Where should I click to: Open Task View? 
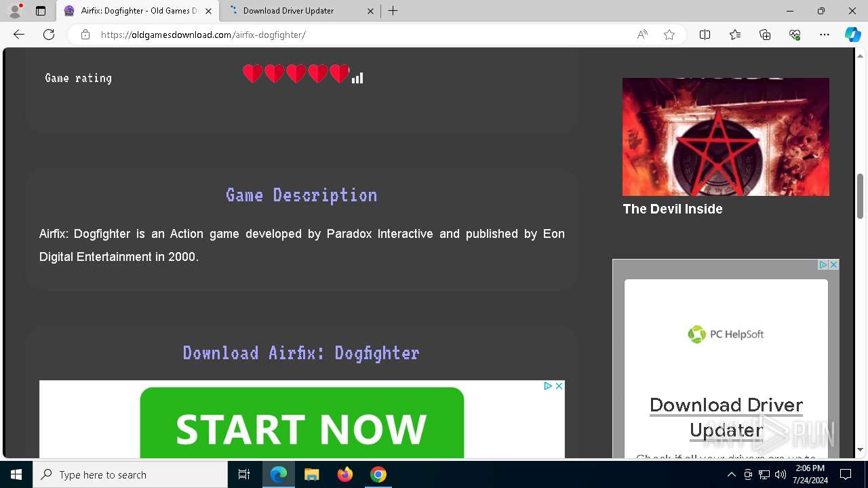[x=245, y=474]
